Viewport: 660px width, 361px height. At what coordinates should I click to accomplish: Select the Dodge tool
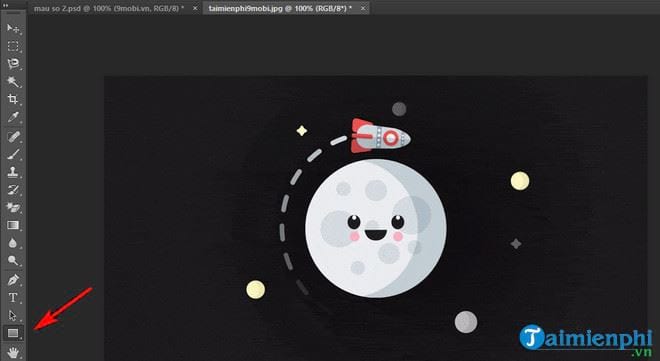pos(13,261)
